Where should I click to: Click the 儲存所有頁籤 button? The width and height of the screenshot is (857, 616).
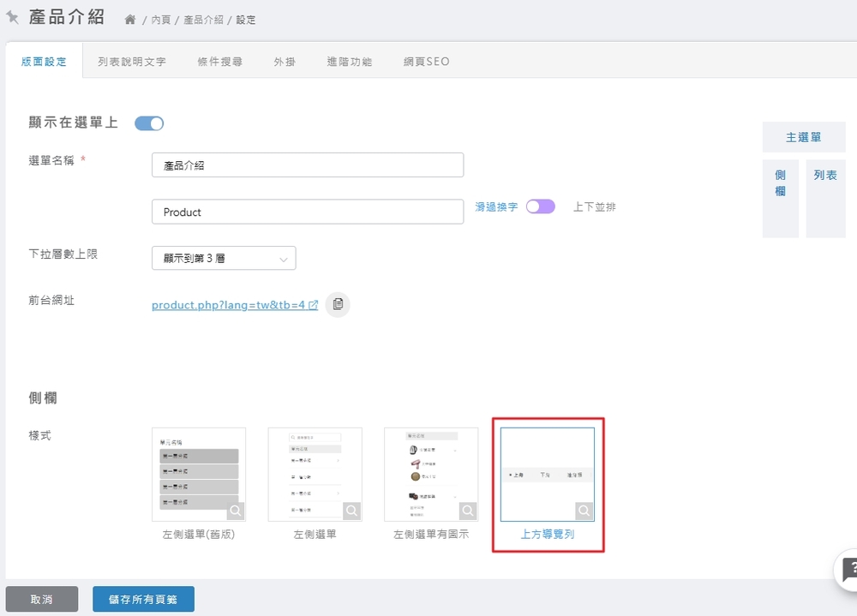tap(143, 600)
